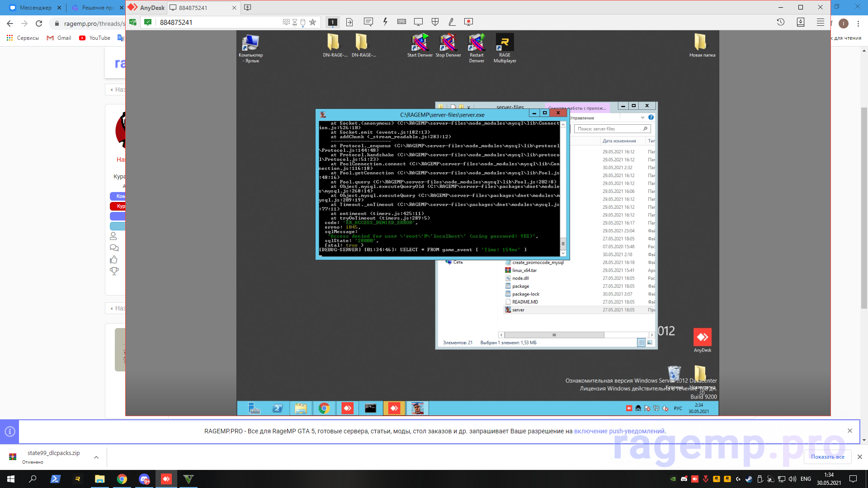Open Explorer help question mark icon
This screenshot has height=488, width=868.
pos(651,117)
